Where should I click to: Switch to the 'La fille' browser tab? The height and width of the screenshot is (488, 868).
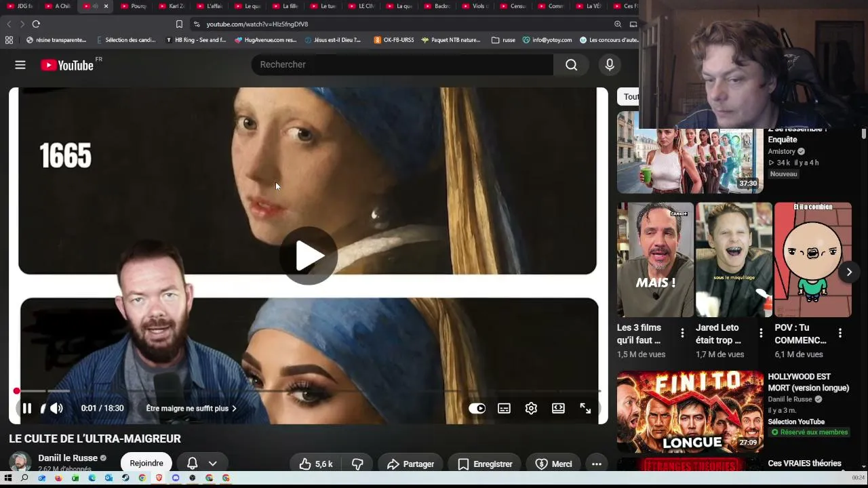coord(286,6)
